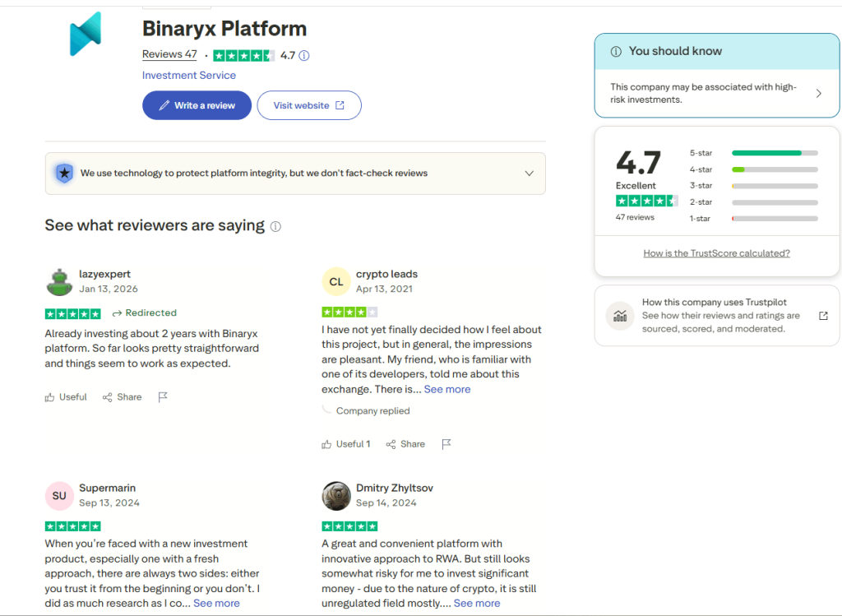Click info icon in 'You should know' header
The width and height of the screenshot is (842, 616).
pos(616,52)
